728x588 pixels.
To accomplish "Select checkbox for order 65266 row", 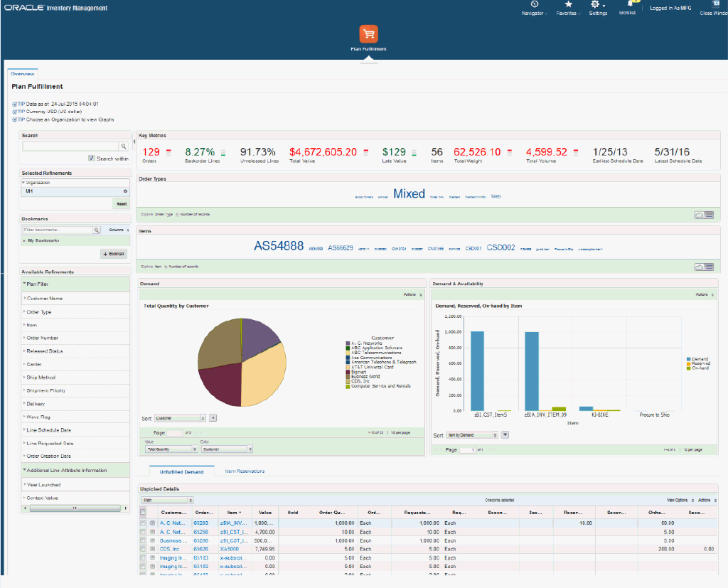I will pos(142,540).
